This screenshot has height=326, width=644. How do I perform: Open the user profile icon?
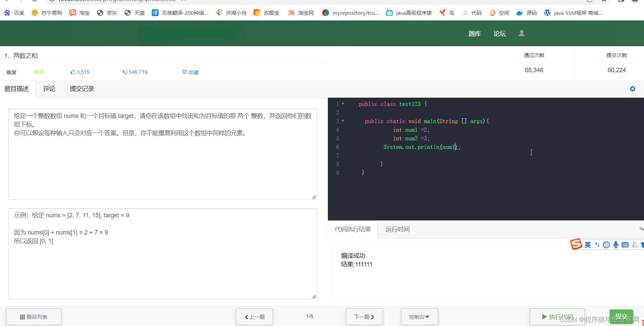pyautogui.click(x=522, y=33)
